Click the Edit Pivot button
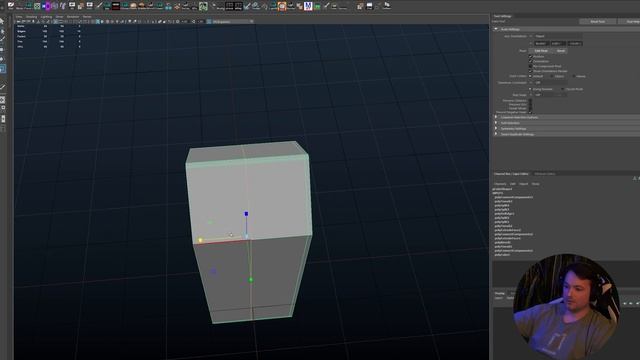The image size is (640, 360). tap(541, 51)
